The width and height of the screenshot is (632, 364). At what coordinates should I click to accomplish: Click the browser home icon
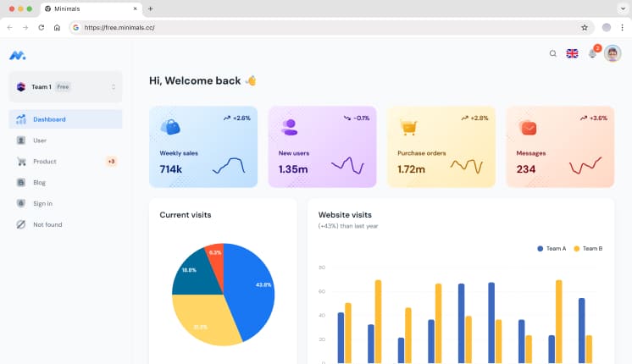click(x=57, y=27)
